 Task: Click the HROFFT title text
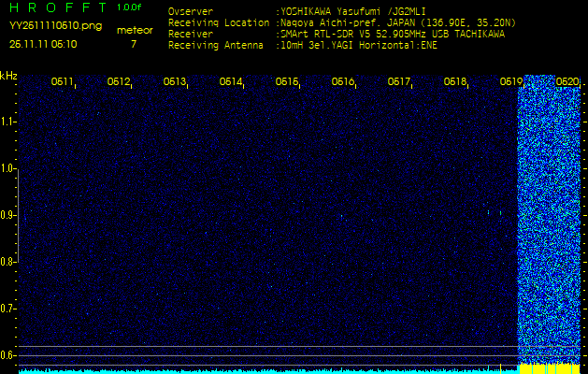click(x=56, y=7)
